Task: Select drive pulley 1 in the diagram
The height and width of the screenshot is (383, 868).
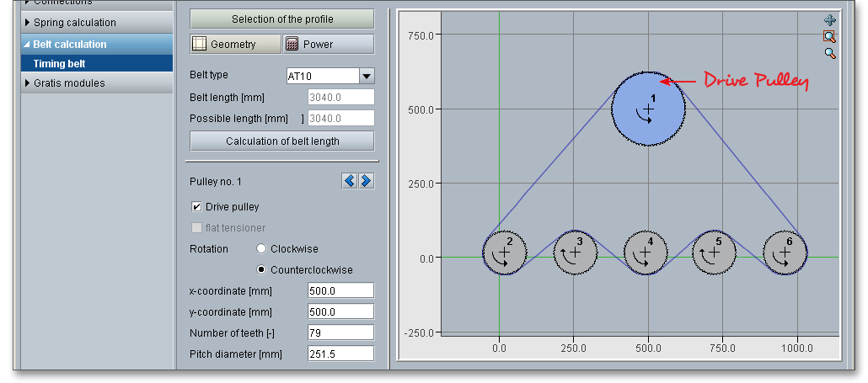Action: pyautogui.click(x=647, y=109)
